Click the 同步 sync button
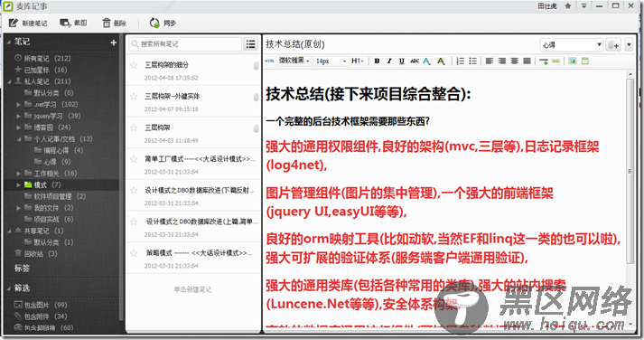 click(x=163, y=23)
